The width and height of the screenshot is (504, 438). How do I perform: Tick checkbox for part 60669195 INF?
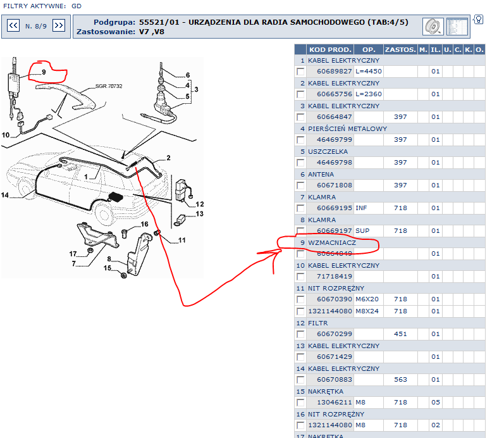pyautogui.click(x=300, y=208)
